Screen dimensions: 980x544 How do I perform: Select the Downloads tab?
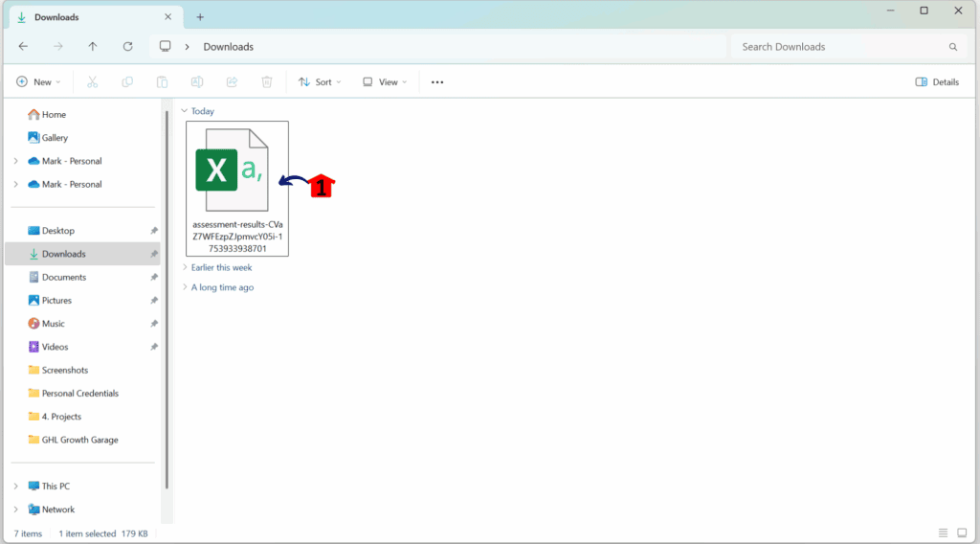coord(96,17)
